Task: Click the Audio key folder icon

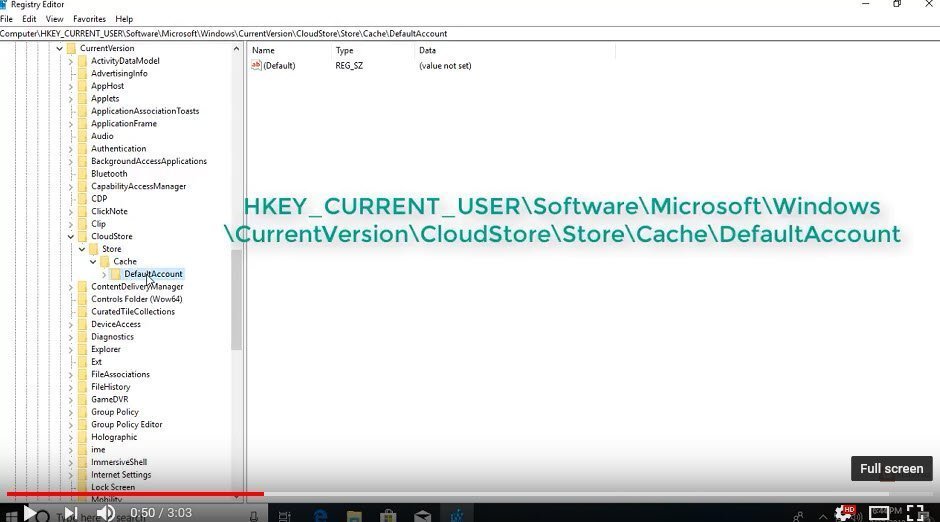Action: [x=83, y=136]
